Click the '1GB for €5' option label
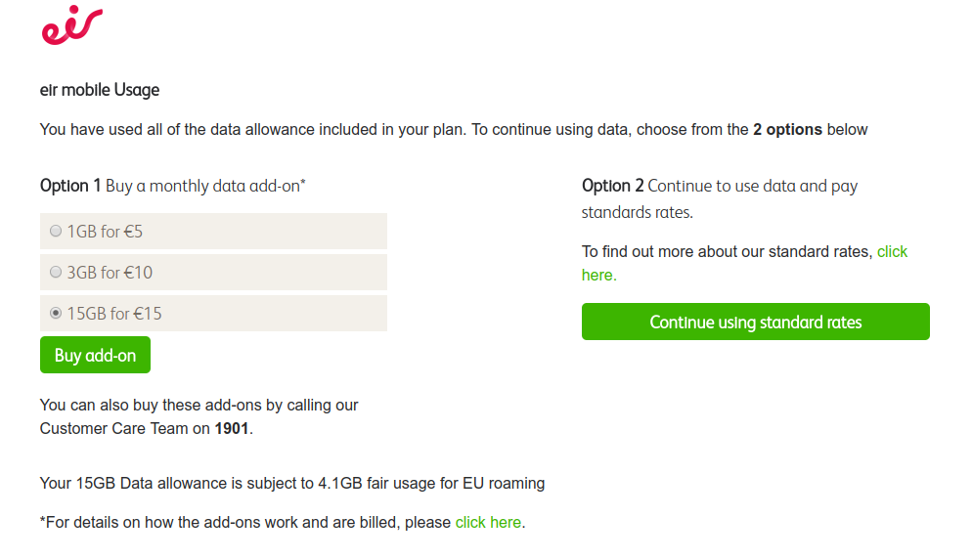Viewport: 972px width, 560px height. tap(105, 232)
